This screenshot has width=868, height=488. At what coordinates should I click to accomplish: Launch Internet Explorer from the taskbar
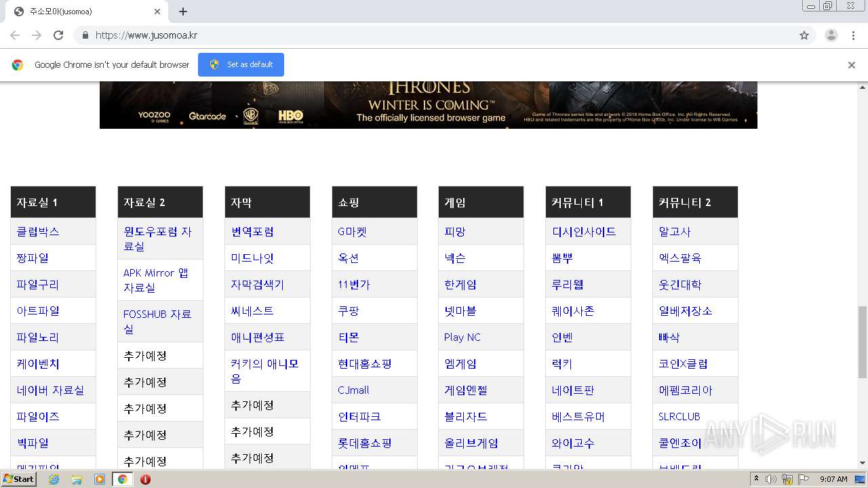click(54, 479)
